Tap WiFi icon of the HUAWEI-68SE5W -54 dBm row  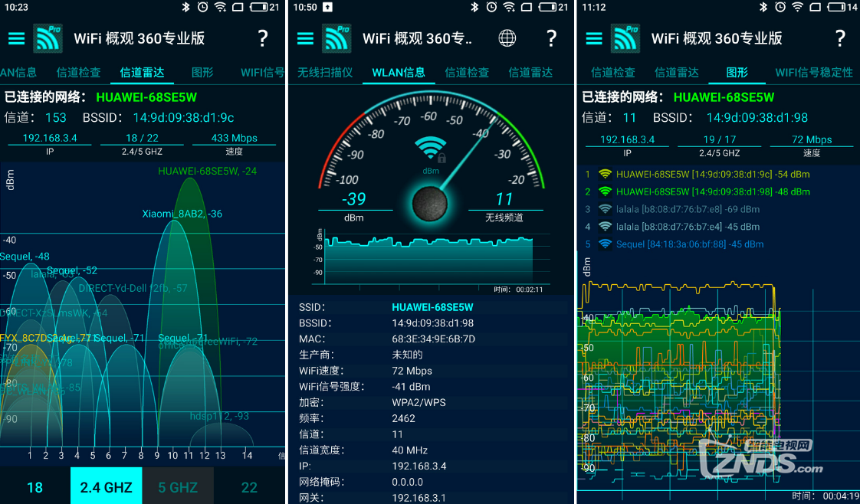click(605, 174)
